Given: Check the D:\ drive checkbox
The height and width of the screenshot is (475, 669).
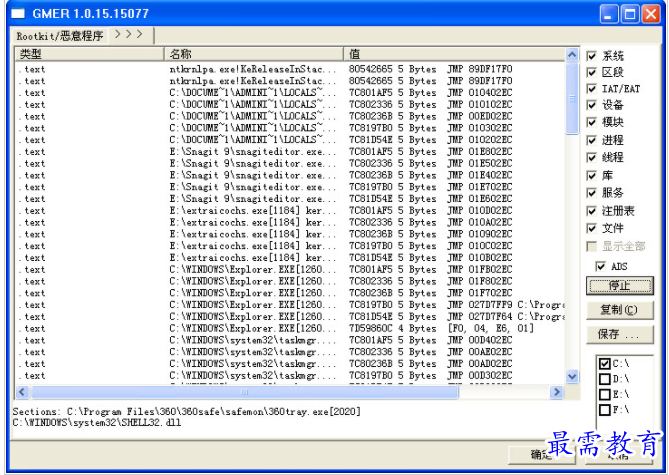Looking at the screenshot, I should [x=605, y=379].
